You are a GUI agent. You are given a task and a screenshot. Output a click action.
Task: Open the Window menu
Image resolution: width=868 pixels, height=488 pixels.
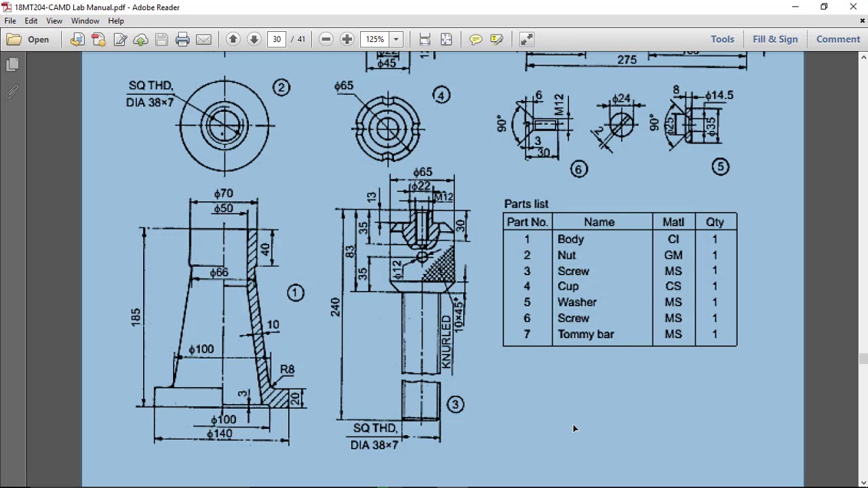point(85,21)
